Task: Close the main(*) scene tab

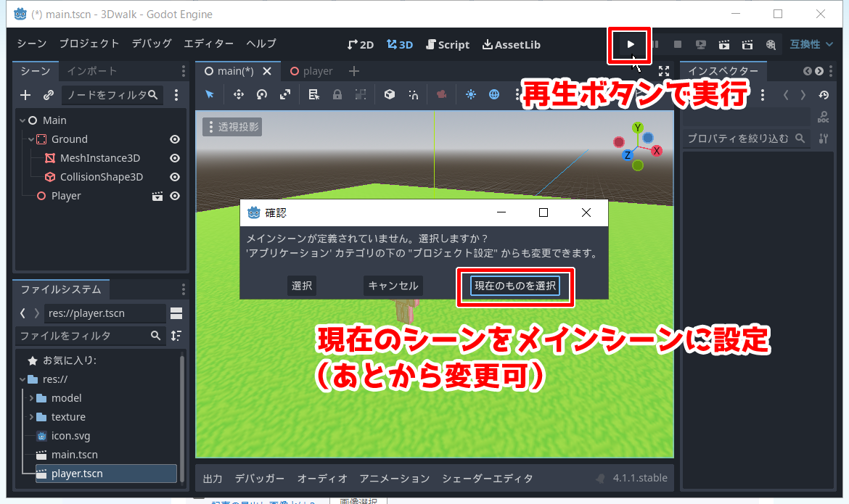Action: [267, 71]
